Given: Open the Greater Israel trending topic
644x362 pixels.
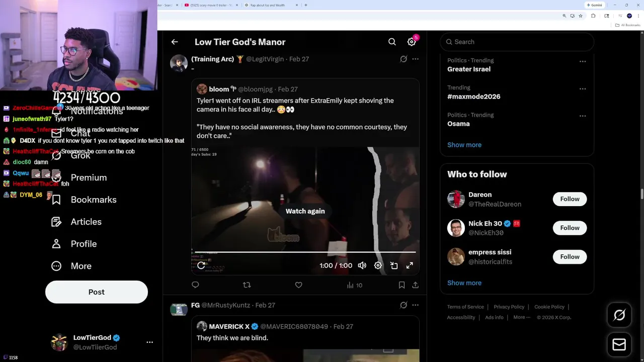Looking at the screenshot, I should [x=469, y=69].
